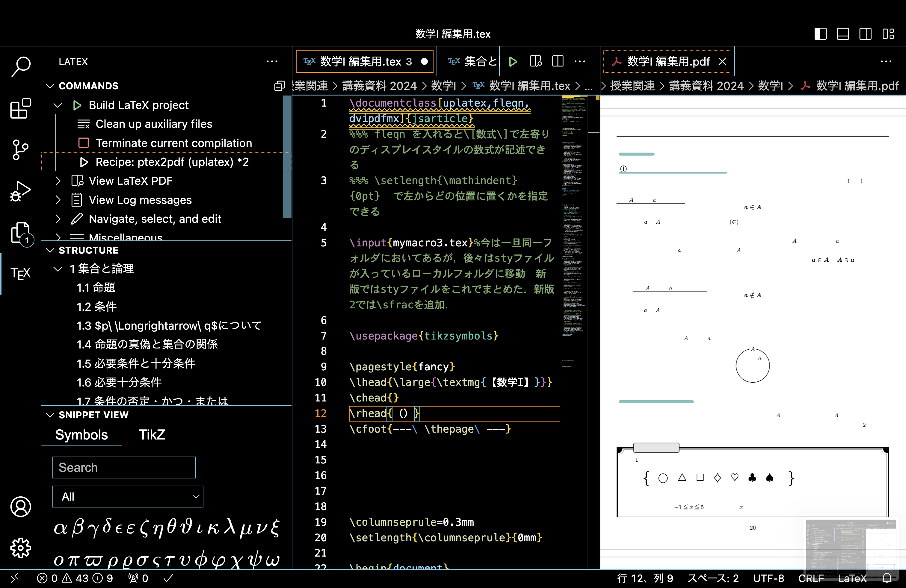Expand the View LaTeX PDF node
The height and width of the screenshot is (588, 906).
click(x=58, y=181)
